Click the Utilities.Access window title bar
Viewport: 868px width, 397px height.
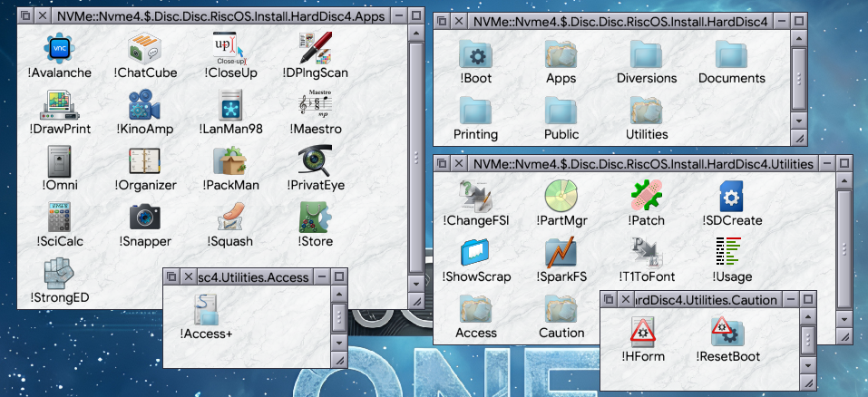256,276
